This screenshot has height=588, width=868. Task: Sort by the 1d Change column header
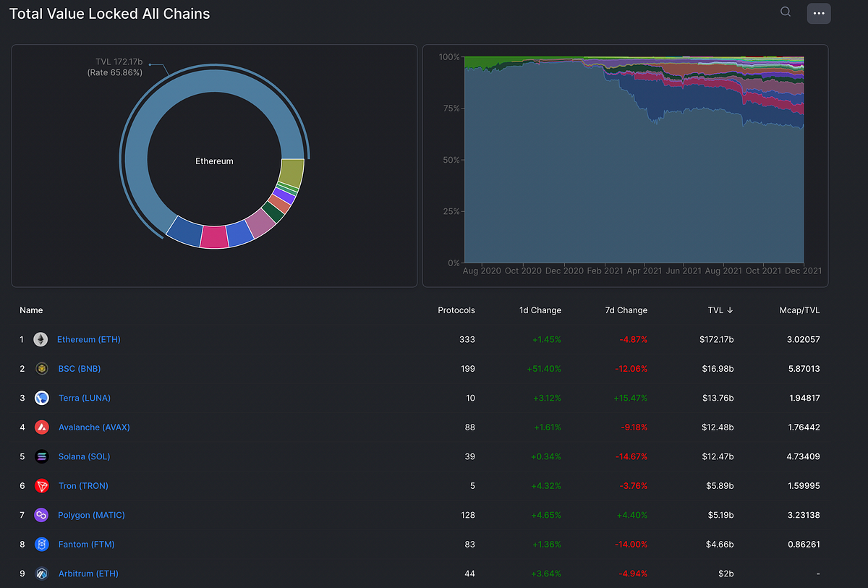point(540,310)
